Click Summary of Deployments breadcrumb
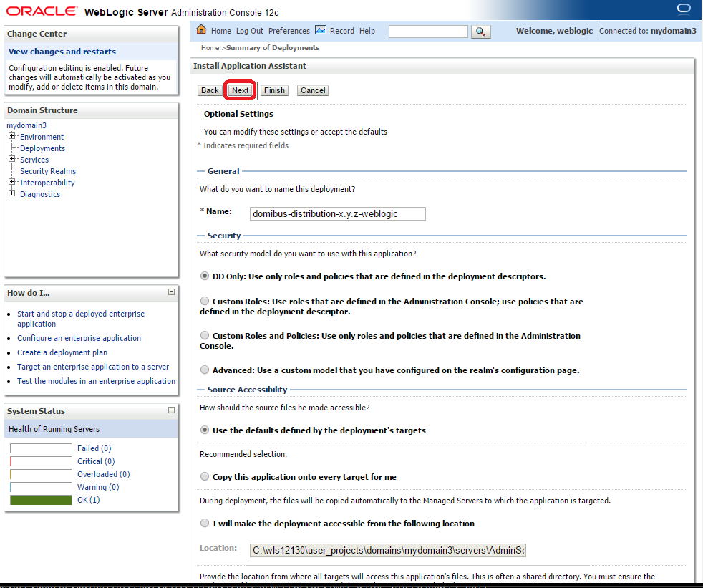 pos(273,47)
